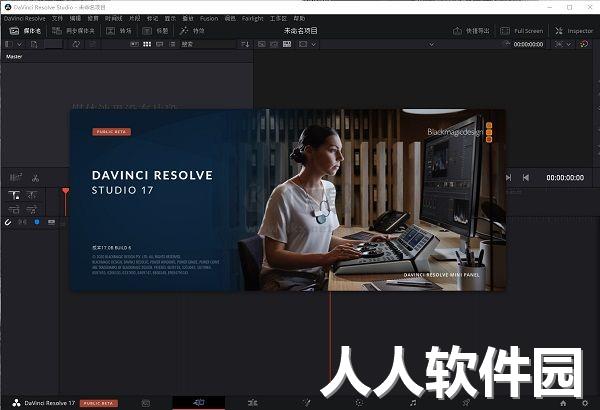The height and width of the screenshot is (410, 600).
Task: Click the 快捷导出 quick export button
Action: click(x=471, y=31)
